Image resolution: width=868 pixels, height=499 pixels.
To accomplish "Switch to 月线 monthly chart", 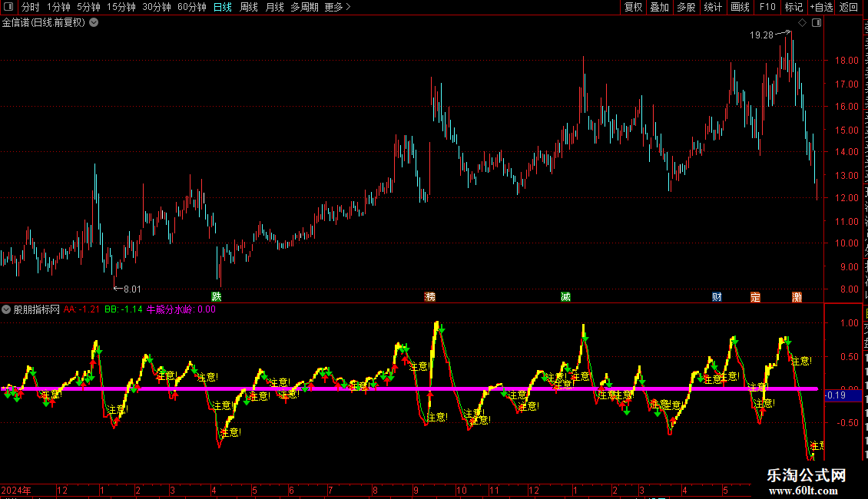I will [274, 7].
